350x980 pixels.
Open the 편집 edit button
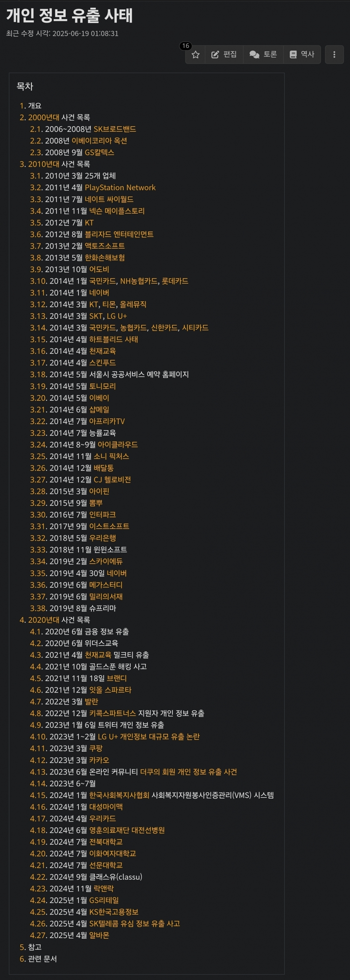tap(224, 55)
